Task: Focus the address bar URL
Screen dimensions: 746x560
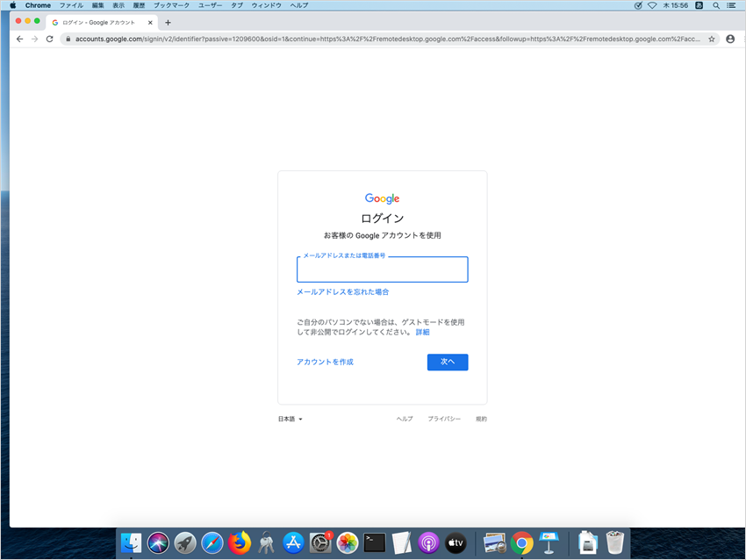Action: [387, 39]
